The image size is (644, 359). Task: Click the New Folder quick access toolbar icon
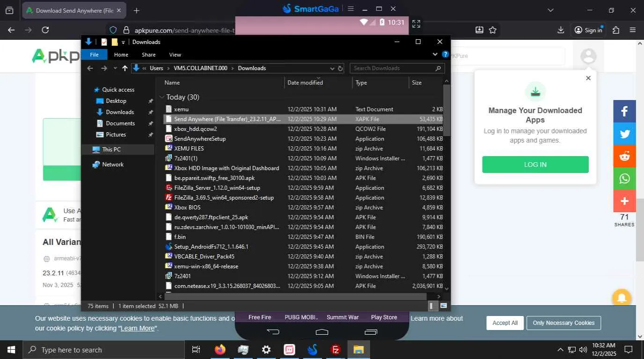click(x=114, y=42)
